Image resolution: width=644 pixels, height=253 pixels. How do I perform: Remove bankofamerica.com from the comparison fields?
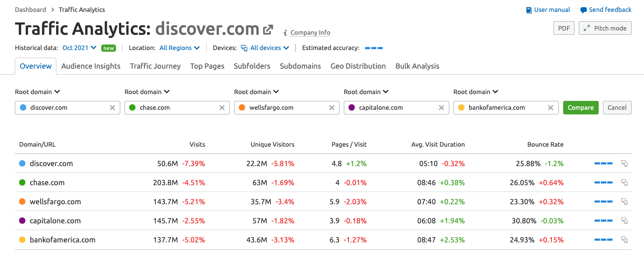[x=550, y=108]
